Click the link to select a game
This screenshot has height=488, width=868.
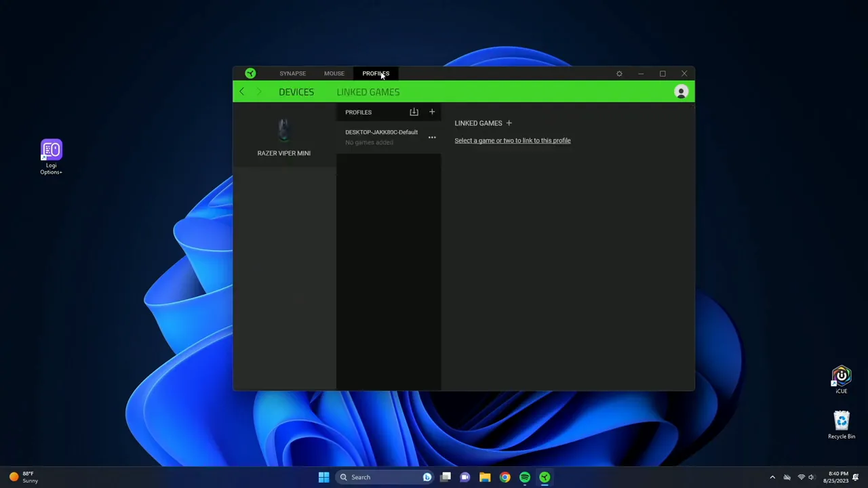(512, 140)
